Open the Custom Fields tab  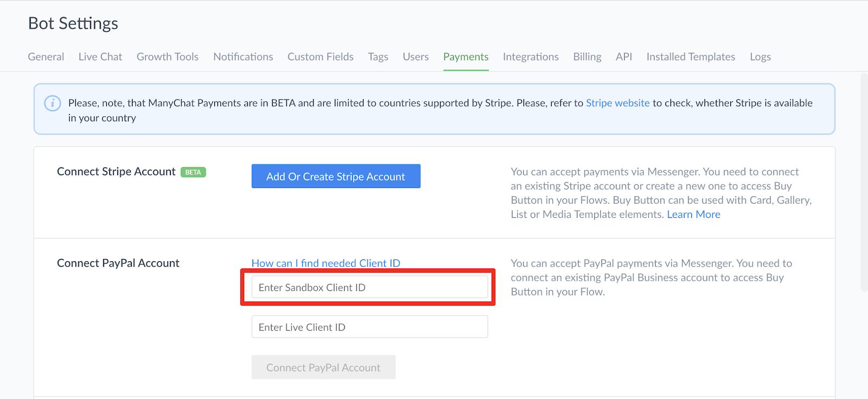321,56
